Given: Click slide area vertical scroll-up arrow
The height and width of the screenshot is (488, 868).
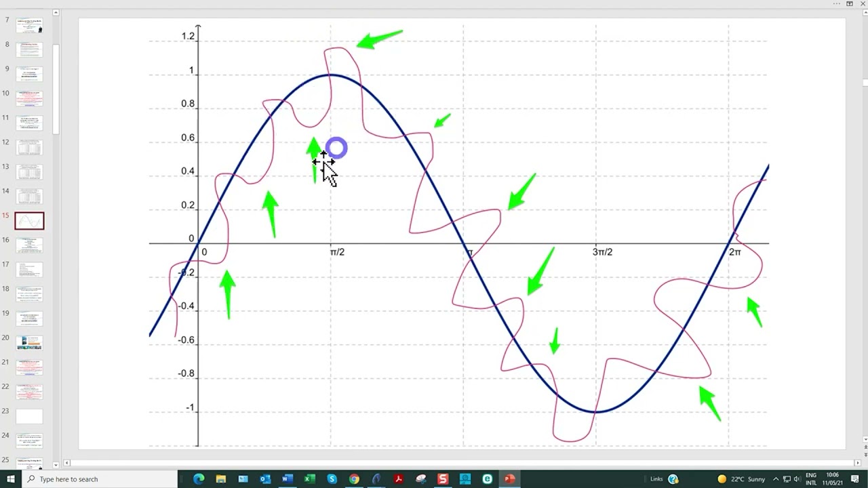Looking at the screenshot, I should tap(865, 12).
